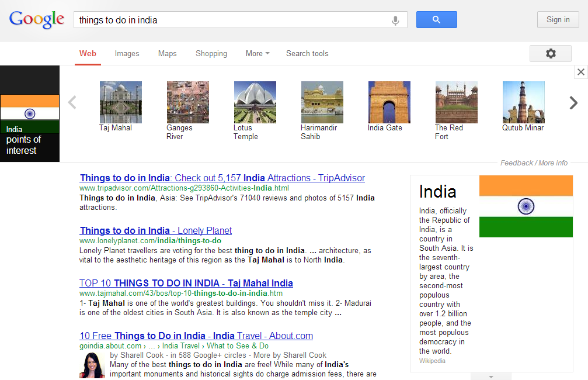This screenshot has height=380, width=588.
Task: Open The Red Fort thumbnail
Action: [457, 102]
